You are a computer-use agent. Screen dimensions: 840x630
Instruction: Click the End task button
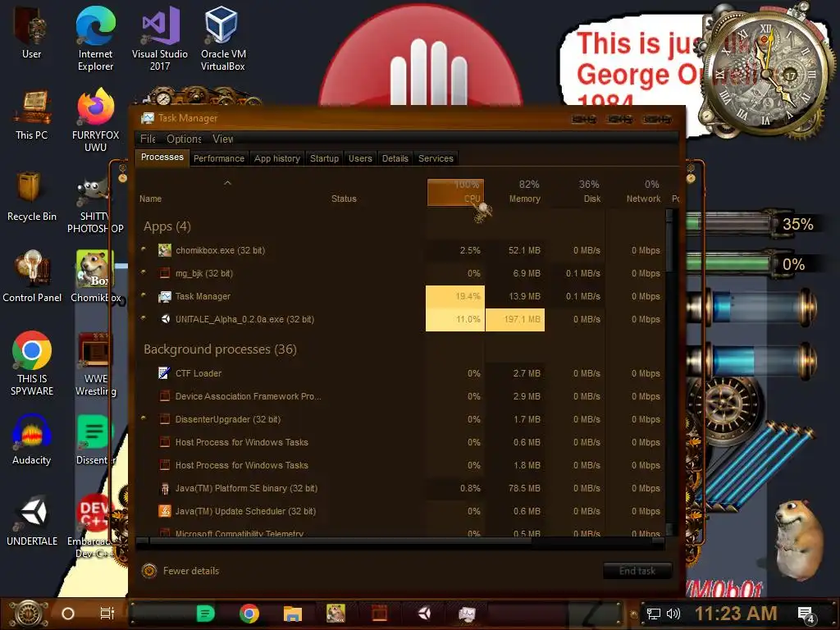637,571
